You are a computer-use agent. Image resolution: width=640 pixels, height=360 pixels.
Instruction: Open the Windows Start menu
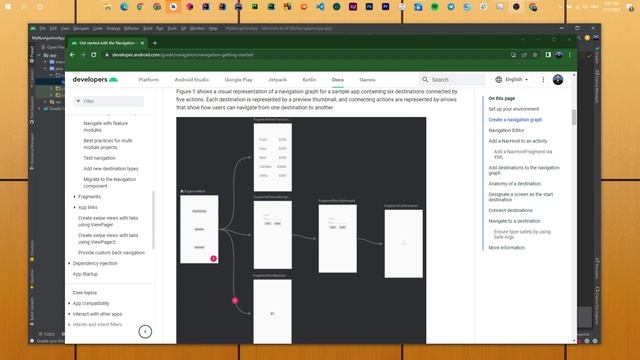click(x=8, y=7)
